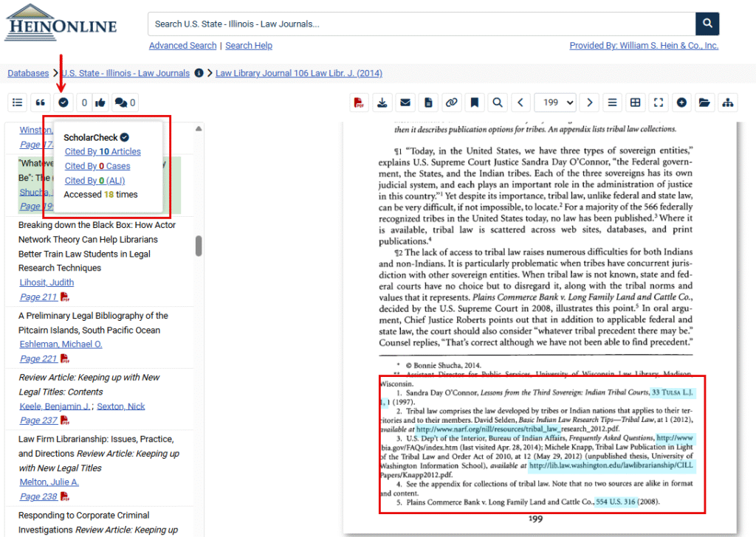Open the table of contents list icon
The width and height of the screenshot is (756, 537).
[18, 103]
